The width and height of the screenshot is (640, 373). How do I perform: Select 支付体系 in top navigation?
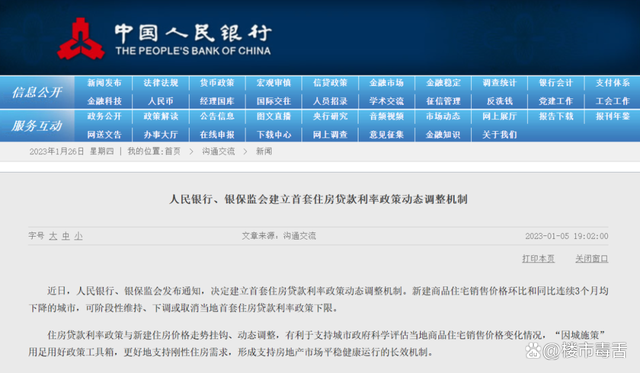click(613, 83)
